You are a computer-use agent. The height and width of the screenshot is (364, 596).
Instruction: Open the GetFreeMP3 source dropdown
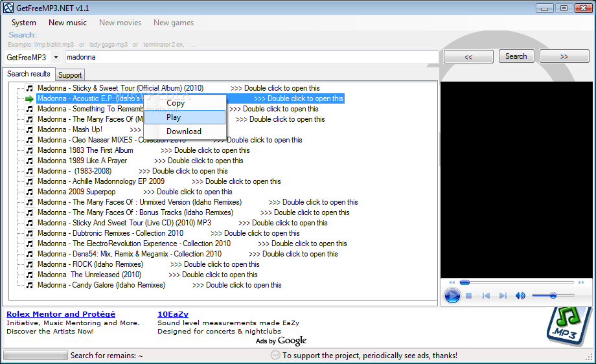pos(56,58)
